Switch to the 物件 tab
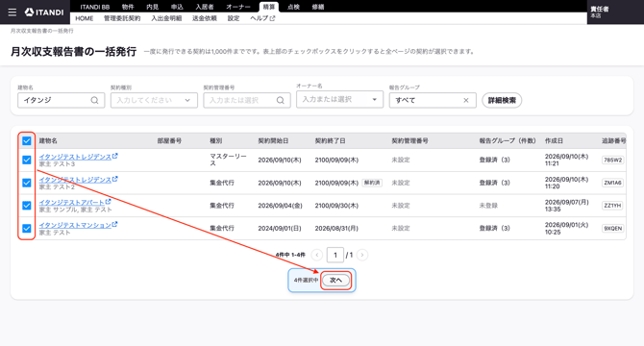Image resolution: width=644 pixels, height=346 pixels. coord(128,7)
